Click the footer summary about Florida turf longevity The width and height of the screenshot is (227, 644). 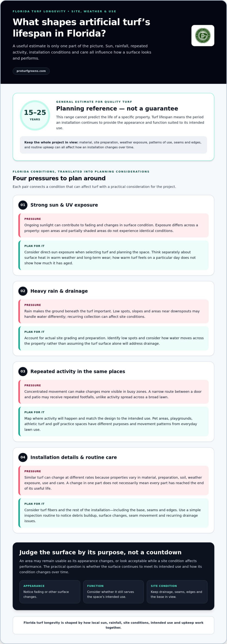[113, 625]
